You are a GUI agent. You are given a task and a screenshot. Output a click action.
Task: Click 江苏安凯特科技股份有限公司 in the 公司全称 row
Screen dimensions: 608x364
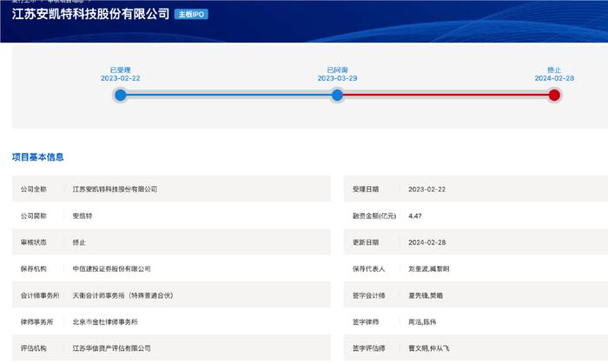click(x=115, y=189)
